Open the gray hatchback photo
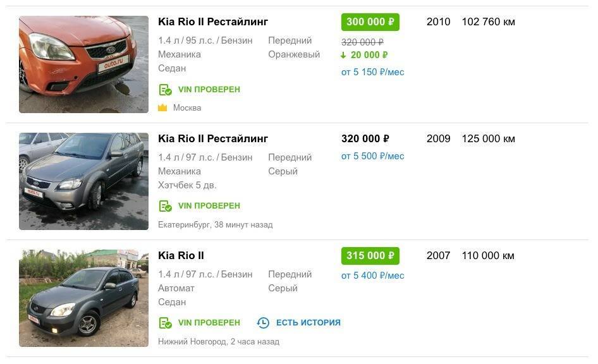598x364 pixels. click(x=83, y=181)
